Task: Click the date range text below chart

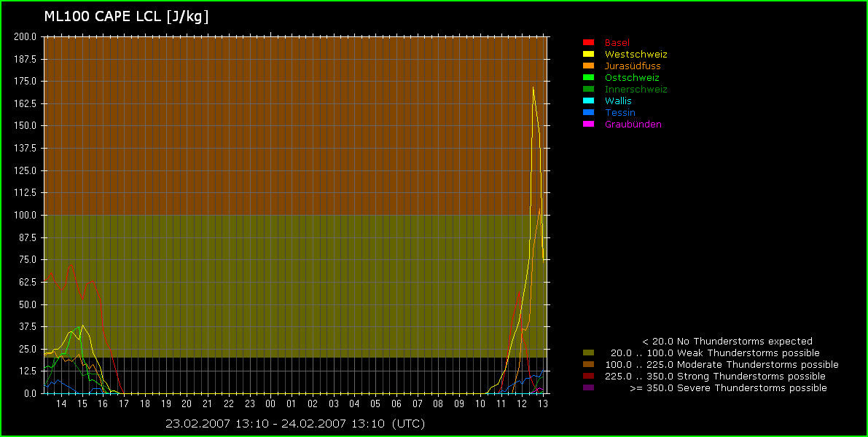Action: [x=295, y=423]
